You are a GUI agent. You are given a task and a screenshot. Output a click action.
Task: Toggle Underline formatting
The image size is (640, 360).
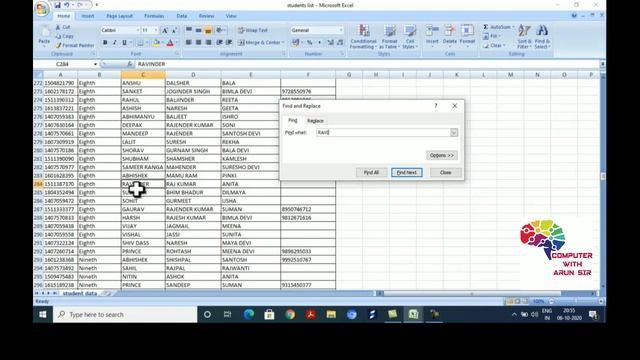(x=124, y=42)
